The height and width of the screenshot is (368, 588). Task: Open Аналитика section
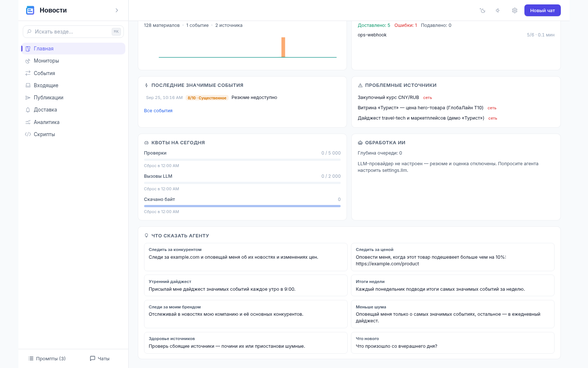pos(73,122)
